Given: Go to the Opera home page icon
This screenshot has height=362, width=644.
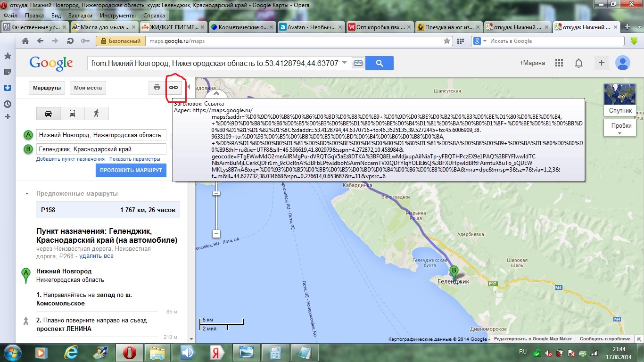Looking at the screenshot, I should pos(25,41).
